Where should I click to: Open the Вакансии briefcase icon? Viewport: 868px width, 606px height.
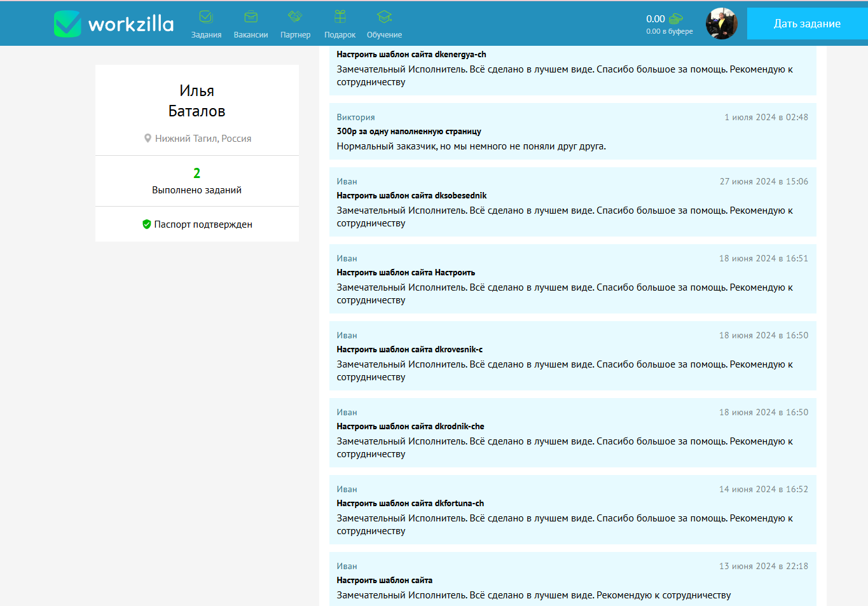tap(251, 17)
